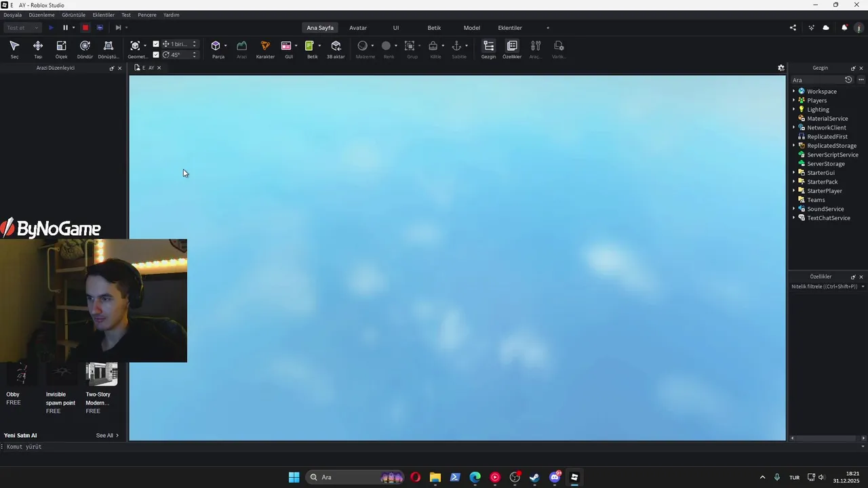Screen dimensions: 868x488
Task: Toggle the move snapping checkbox
Action: (x=156, y=44)
